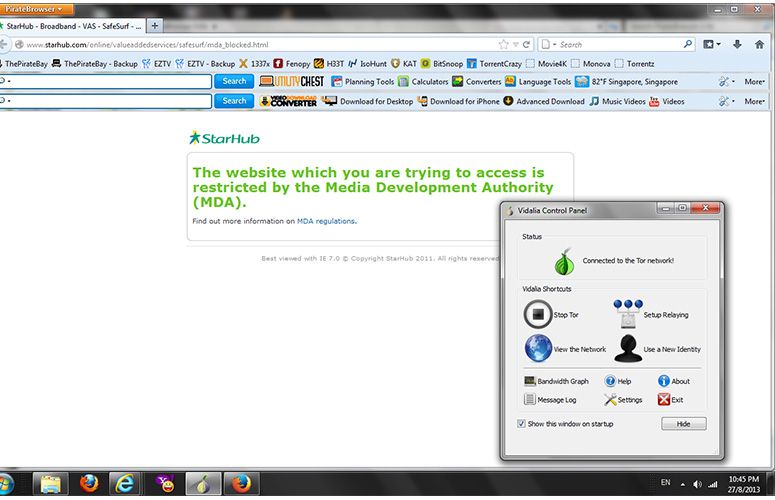Open the IsoHunt bookmark
Screen dimensions: 775x500
(x=367, y=64)
